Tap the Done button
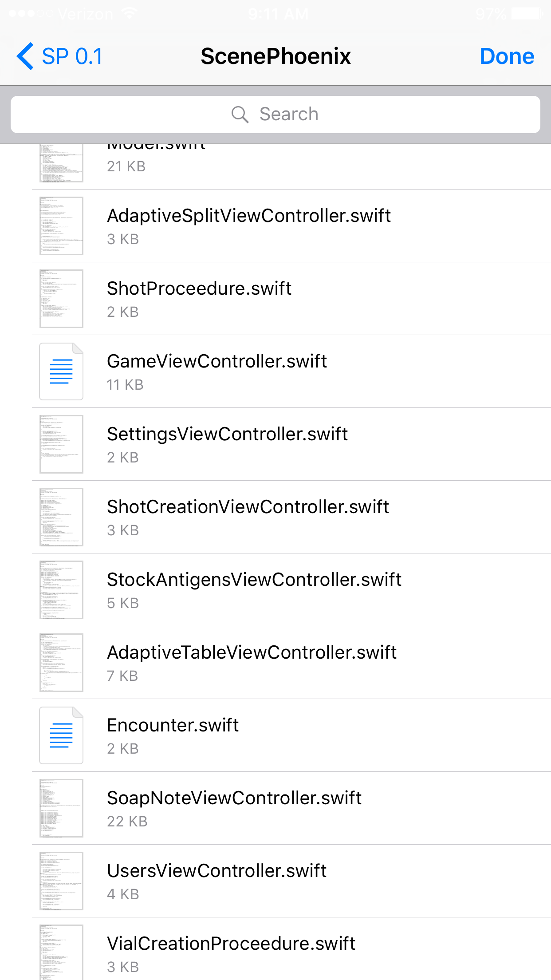551x980 pixels. pyautogui.click(x=507, y=56)
